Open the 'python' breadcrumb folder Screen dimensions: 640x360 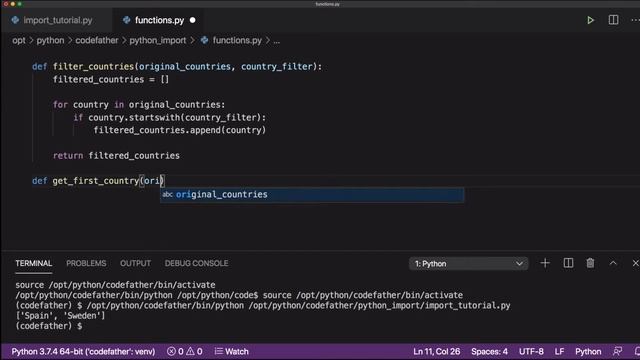[x=50, y=40]
